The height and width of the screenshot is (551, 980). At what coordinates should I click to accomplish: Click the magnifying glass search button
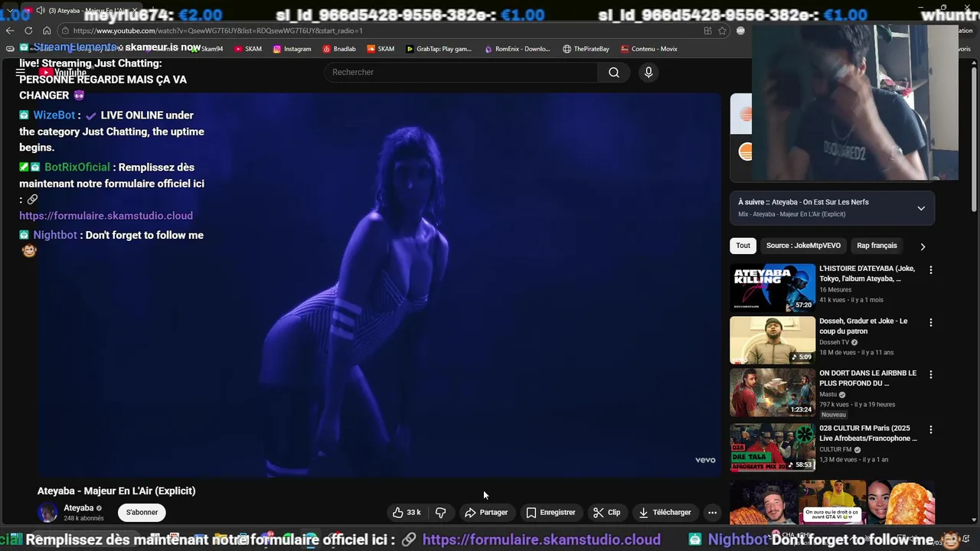coord(614,72)
